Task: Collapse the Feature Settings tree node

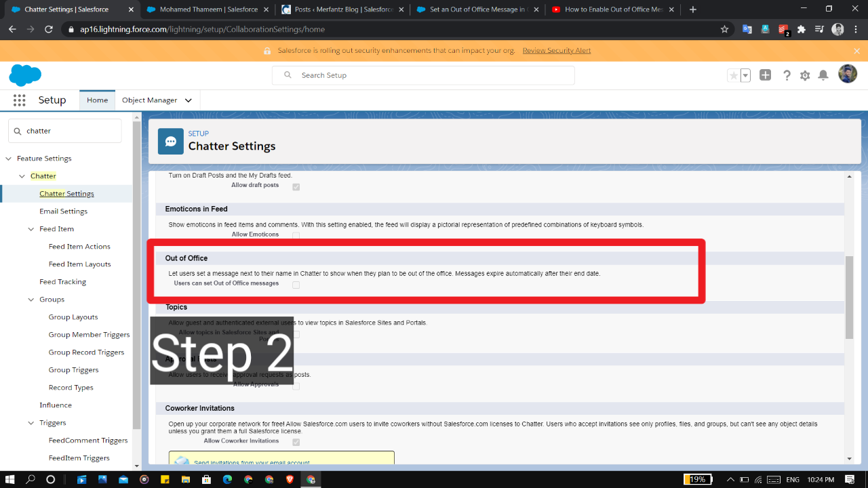Action: pos(9,159)
